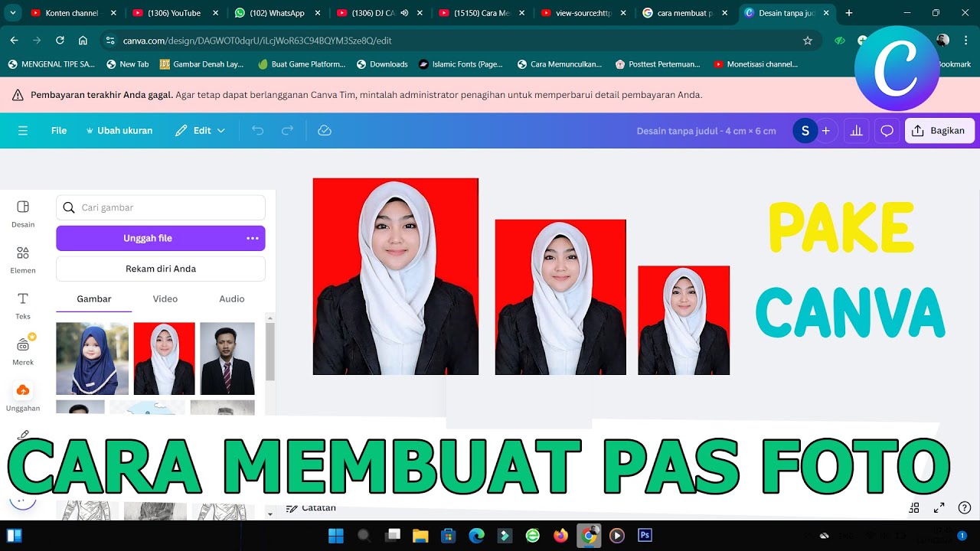Expand the Edit dropdown menu

coord(201,131)
